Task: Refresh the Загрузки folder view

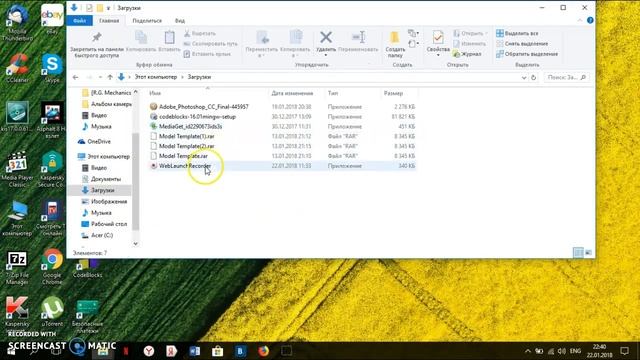Action: tap(533, 78)
